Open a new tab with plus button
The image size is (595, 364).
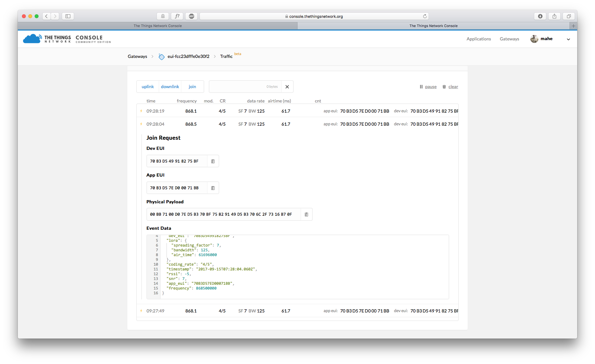point(573,26)
